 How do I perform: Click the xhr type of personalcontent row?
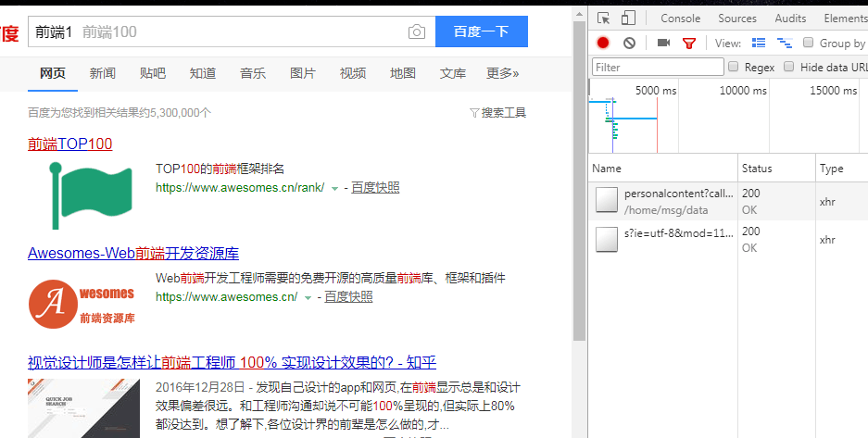coord(827,202)
